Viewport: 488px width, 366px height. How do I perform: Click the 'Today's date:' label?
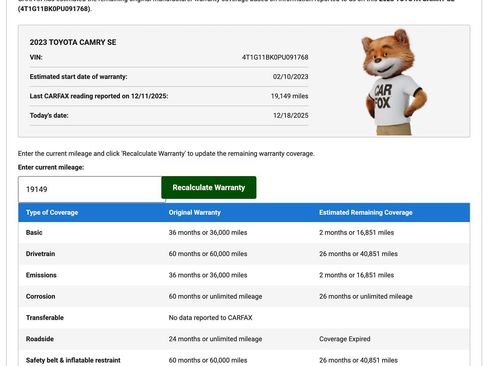49,115
